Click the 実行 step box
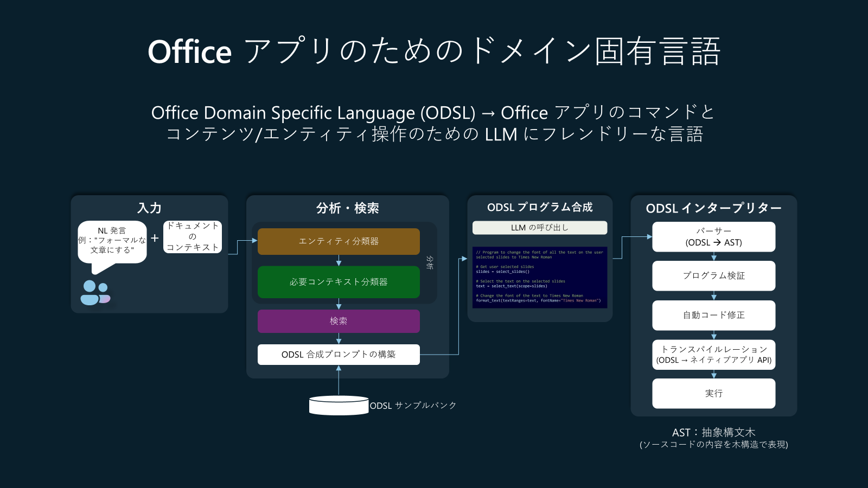Image resolution: width=868 pixels, height=488 pixels. coord(714,394)
